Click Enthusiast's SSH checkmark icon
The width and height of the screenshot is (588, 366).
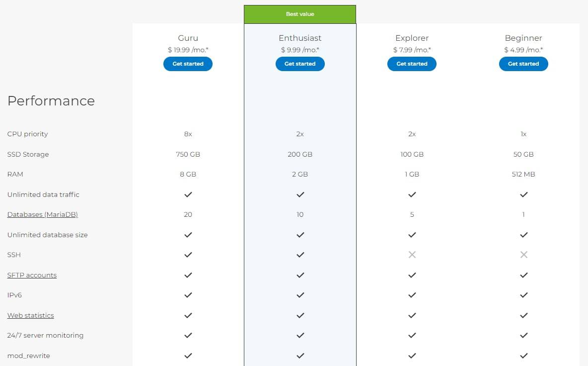click(300, 255)
